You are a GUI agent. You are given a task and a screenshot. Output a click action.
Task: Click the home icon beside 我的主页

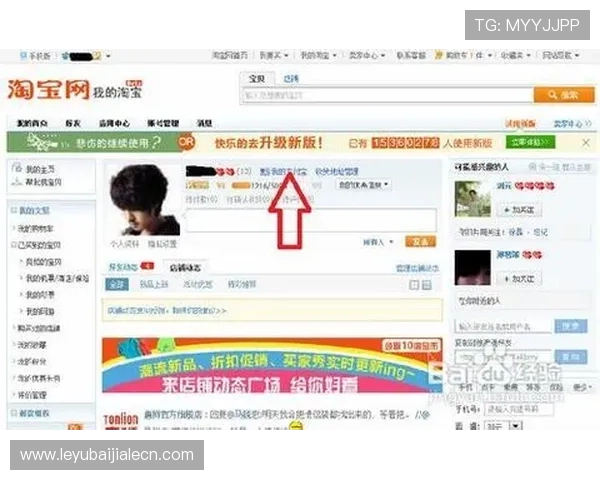pos(17,168)
